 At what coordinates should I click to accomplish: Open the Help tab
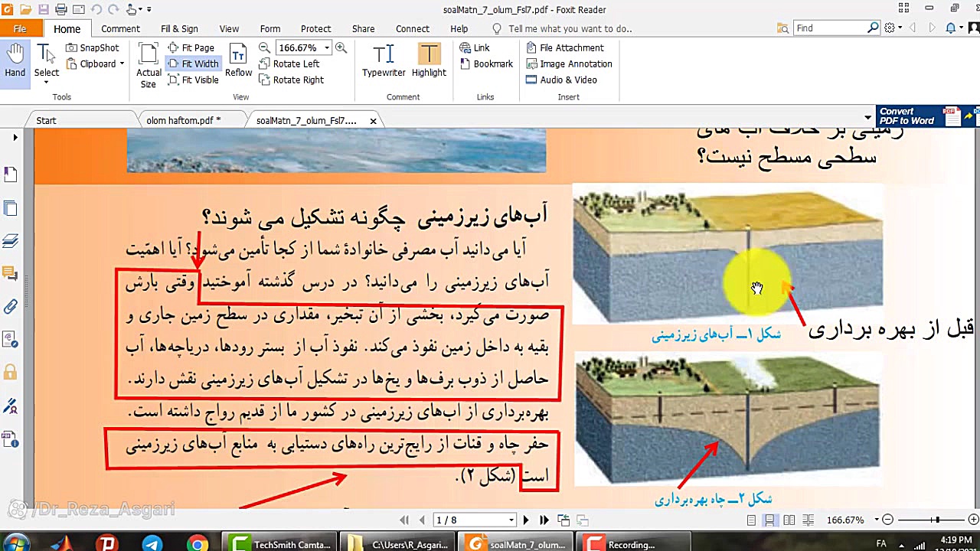[459, 28]
